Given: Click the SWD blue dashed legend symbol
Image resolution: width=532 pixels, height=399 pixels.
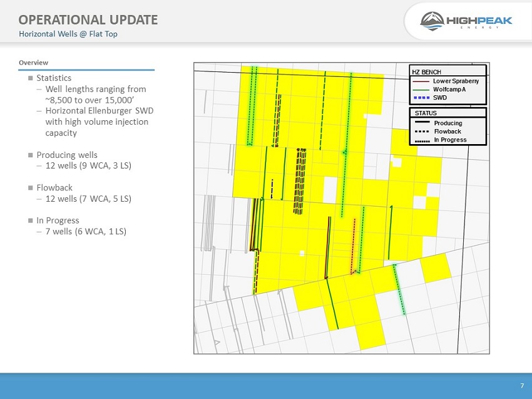Looking at the screenshot, I should coord(422,98).
